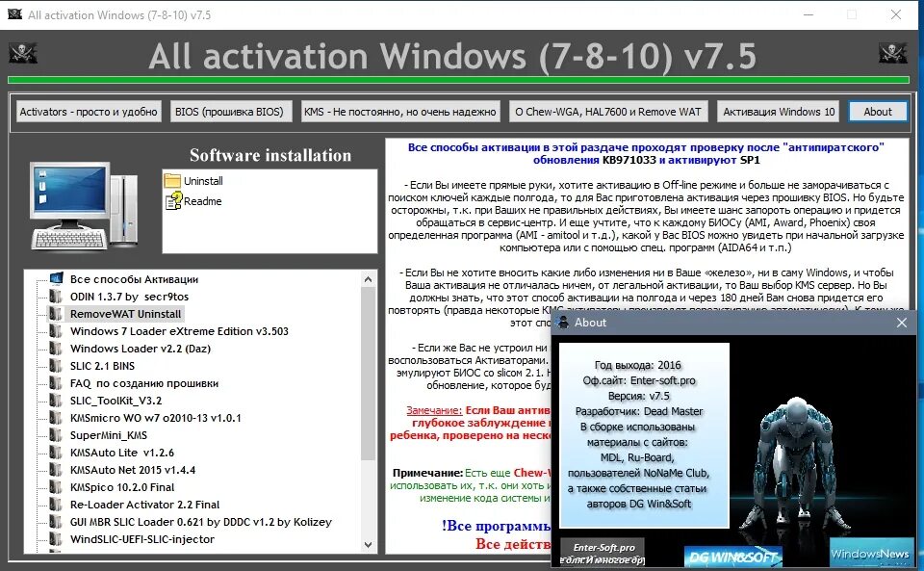Click icon beside Windows Loader v2.2 (Daz)

(56, 349)
